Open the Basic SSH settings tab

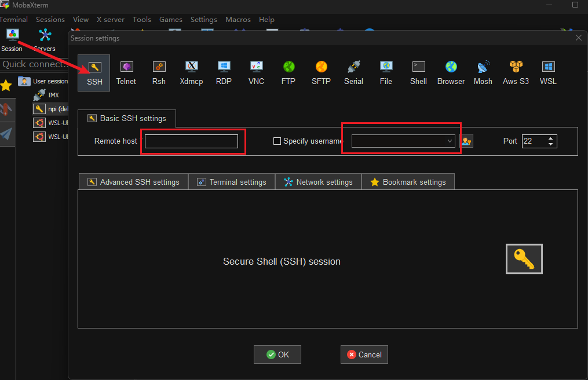[x=127, y=119]
